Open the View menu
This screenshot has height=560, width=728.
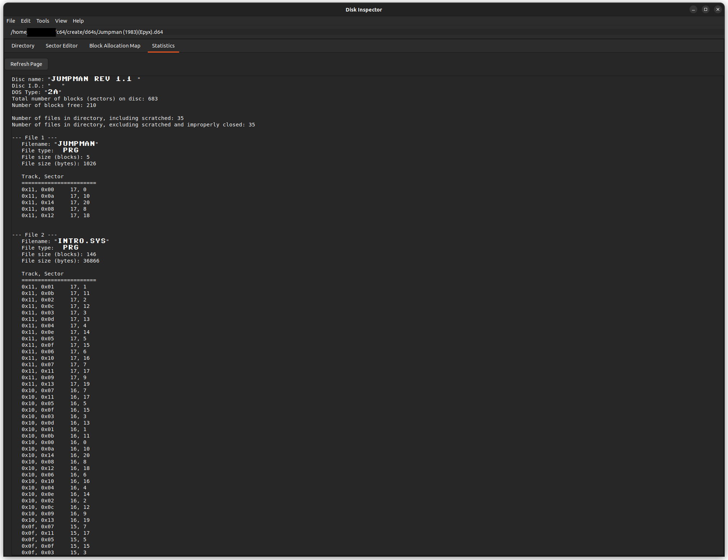click(x=61, y=21)
